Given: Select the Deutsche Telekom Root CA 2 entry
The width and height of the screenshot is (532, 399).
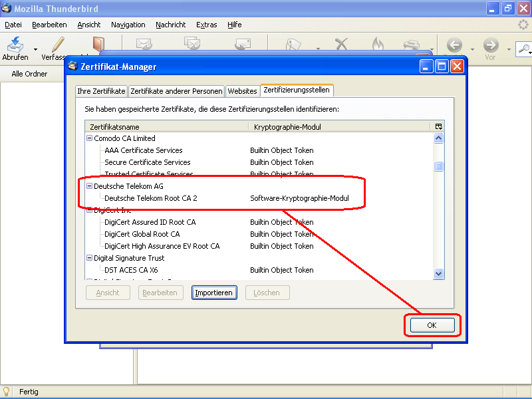Looking at the screenshot, I should click(150, 198).
